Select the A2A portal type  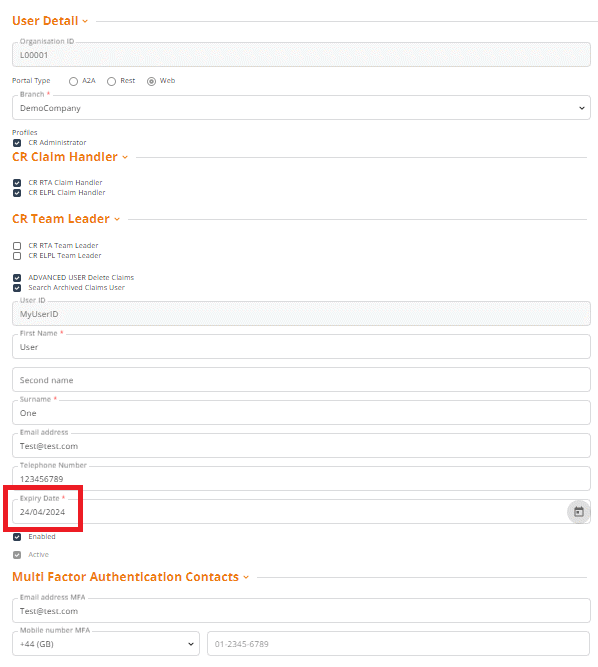(74, 81)
